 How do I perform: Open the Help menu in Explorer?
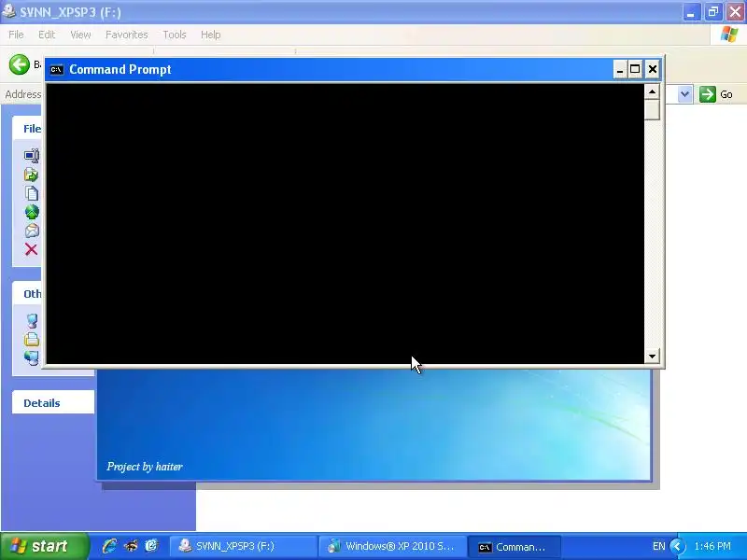point(211,35)
